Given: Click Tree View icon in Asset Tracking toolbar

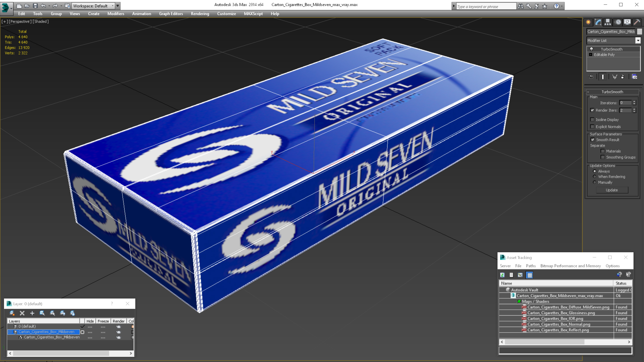Looking at the screenshot, I should [520, 275].
